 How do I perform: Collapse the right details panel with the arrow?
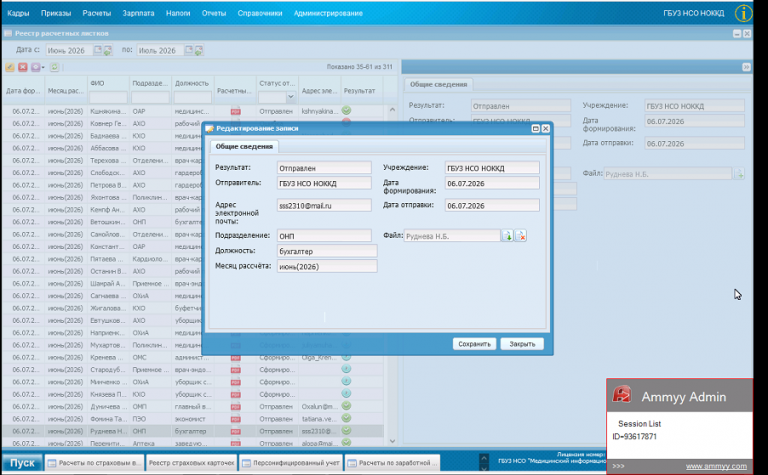click(746, 67)
